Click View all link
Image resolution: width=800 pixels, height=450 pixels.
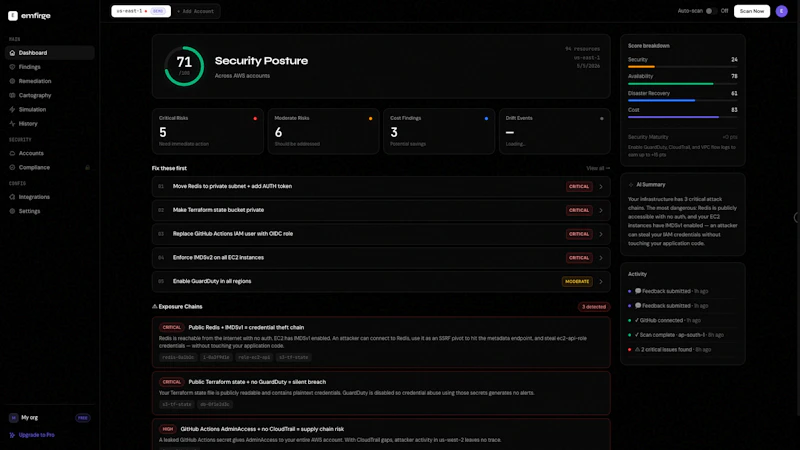click(597, 168)
